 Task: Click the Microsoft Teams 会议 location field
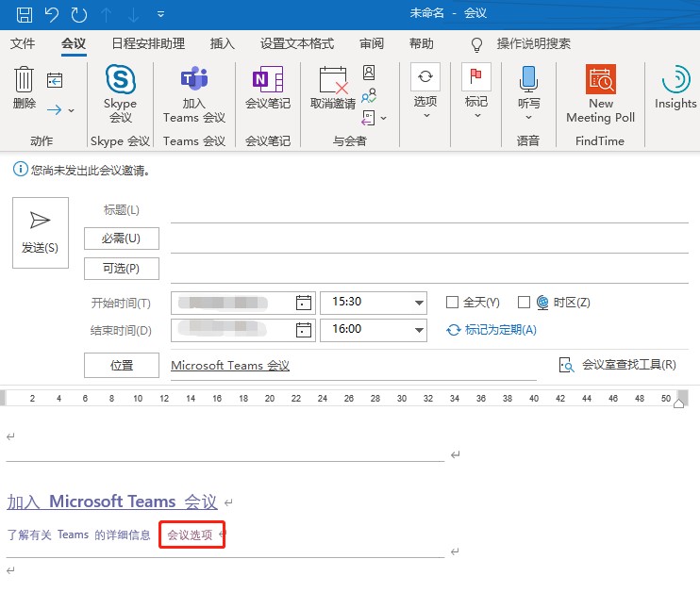[x=353, y=366]
